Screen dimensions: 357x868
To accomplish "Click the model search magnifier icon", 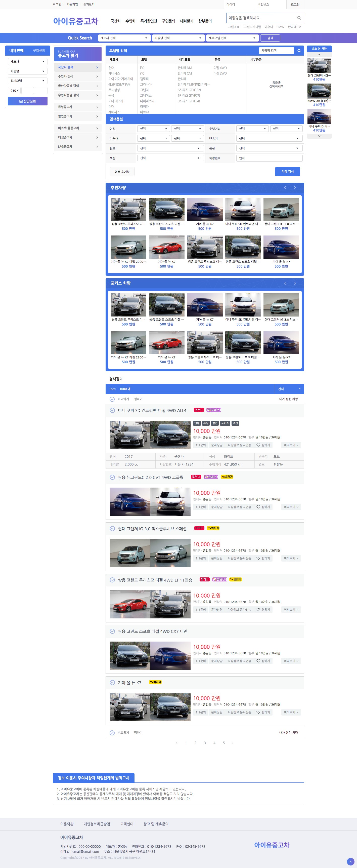I will pos(299,51).
